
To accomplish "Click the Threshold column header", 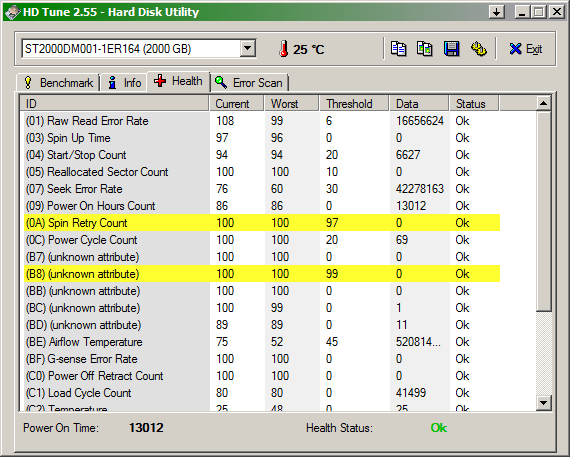I will (x=354, y=104).
